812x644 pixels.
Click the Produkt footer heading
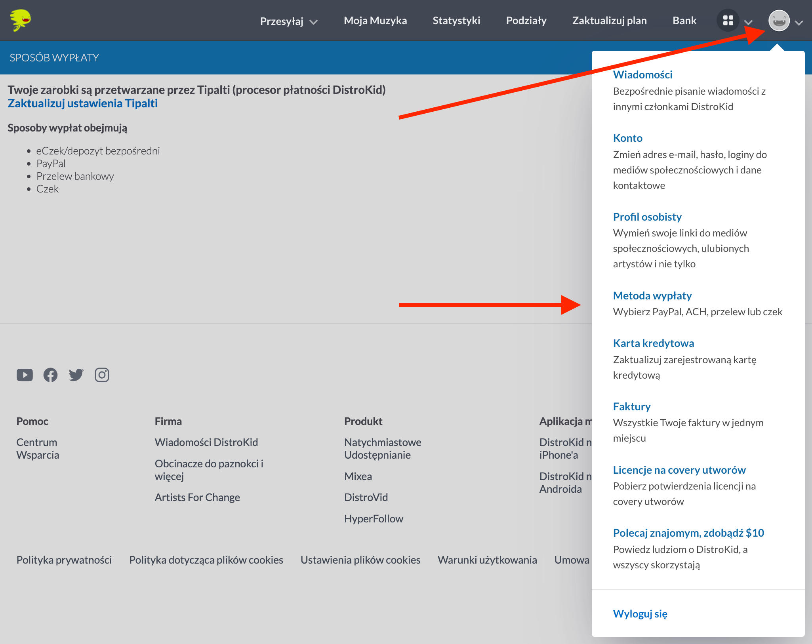(363, 421)
